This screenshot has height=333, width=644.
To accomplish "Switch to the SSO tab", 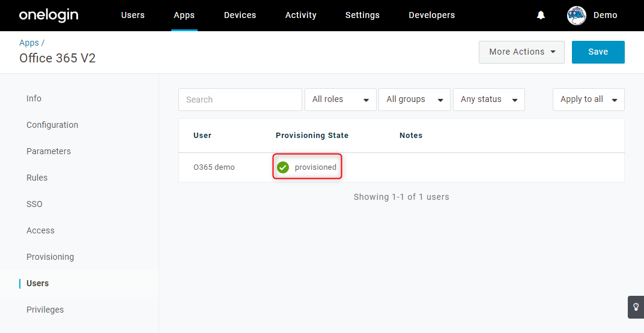I will coord(34,204).
